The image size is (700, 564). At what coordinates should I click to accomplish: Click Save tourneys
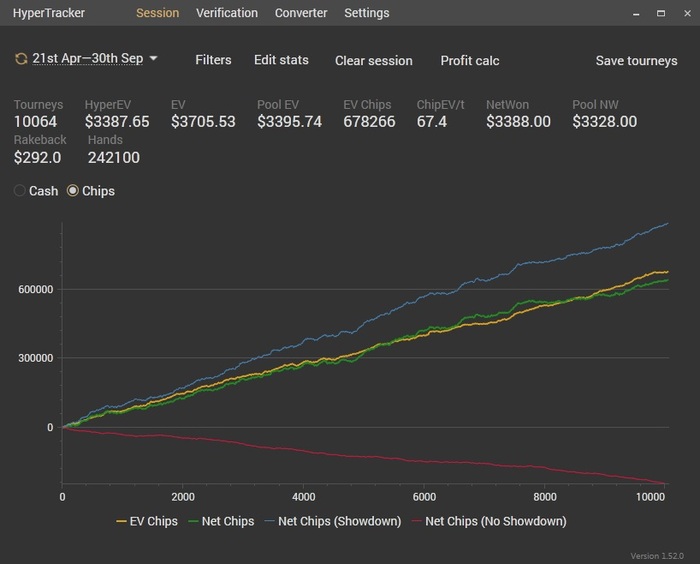point(636,61)
